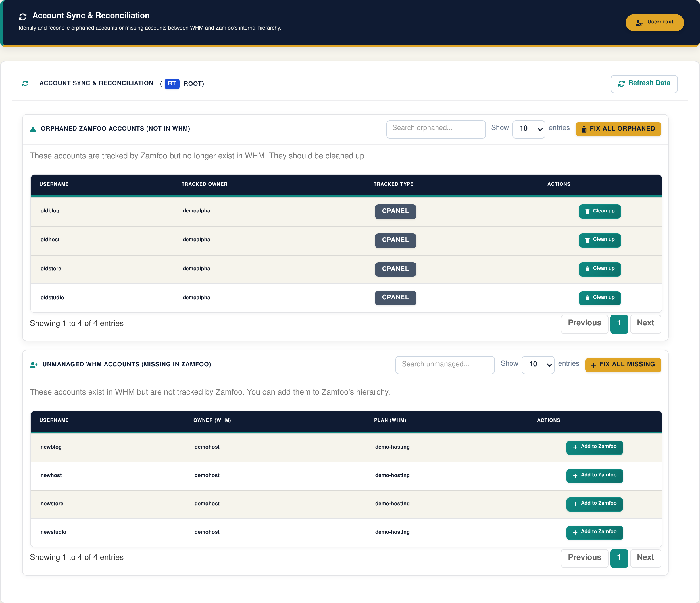This screenshot has width=700, height=603.
Task: Focus the Search orphaned input field
Action: pyautogui.click(x=436, y=129)
